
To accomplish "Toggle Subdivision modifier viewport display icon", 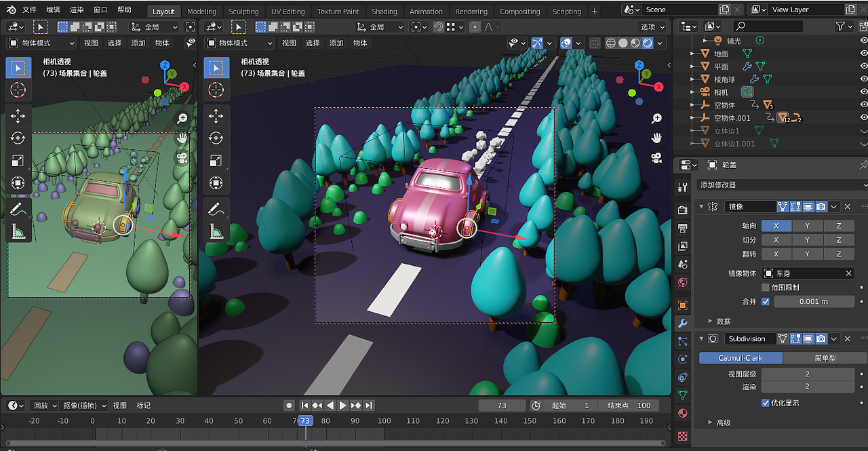I will click(x=808, y=338).
